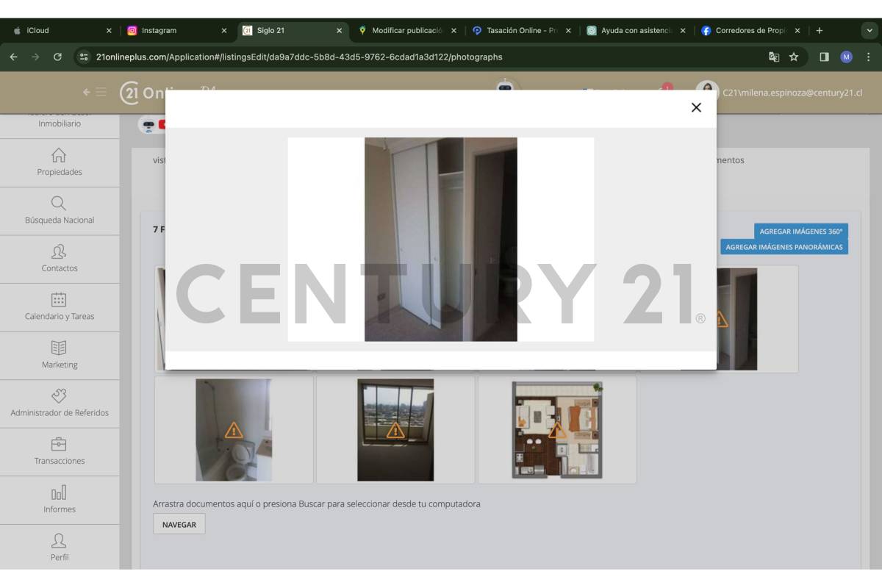Click AGREGAR IMÁGENES PANORÁMICAS button
The width and height of the screenshot is (882, 588).
[x=784, y=247]
